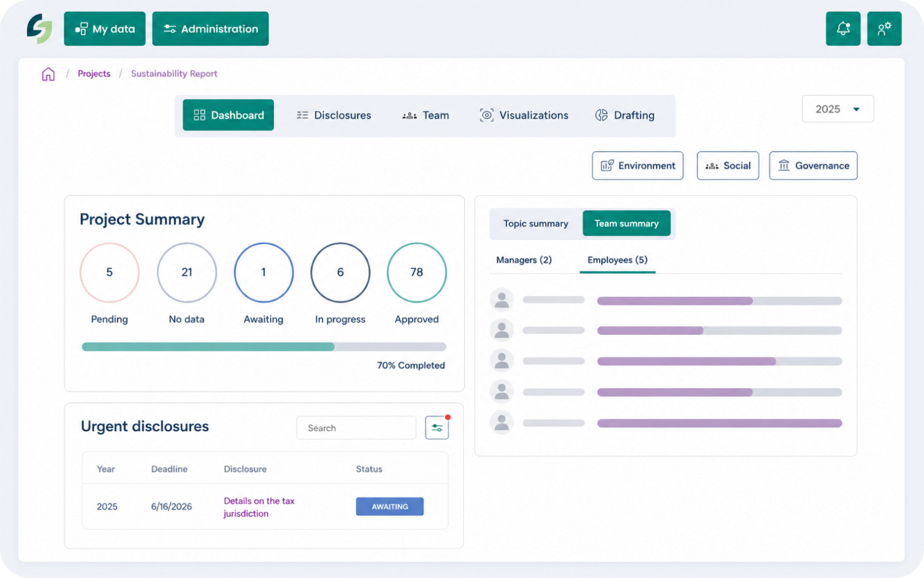Open Details on the tax jurisdiction link
The width and height of the screenshot is (924, 578).
tap(259, 507)
